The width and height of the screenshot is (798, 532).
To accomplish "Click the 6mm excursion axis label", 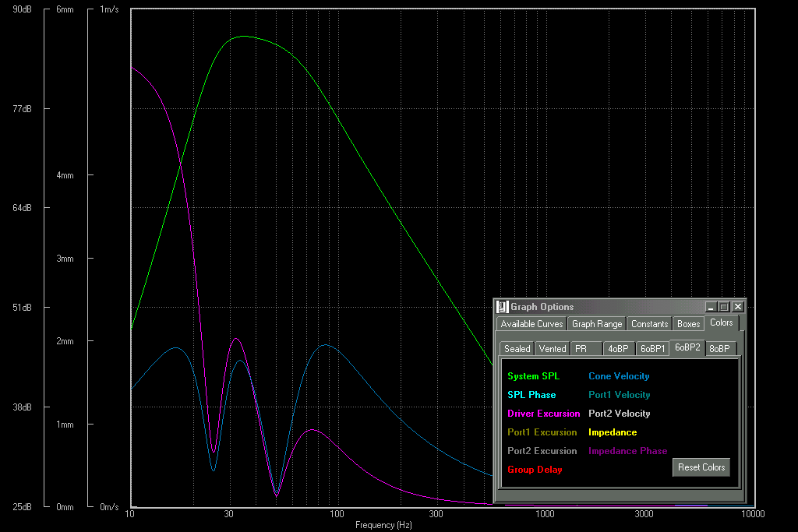I will pos(65,9).
